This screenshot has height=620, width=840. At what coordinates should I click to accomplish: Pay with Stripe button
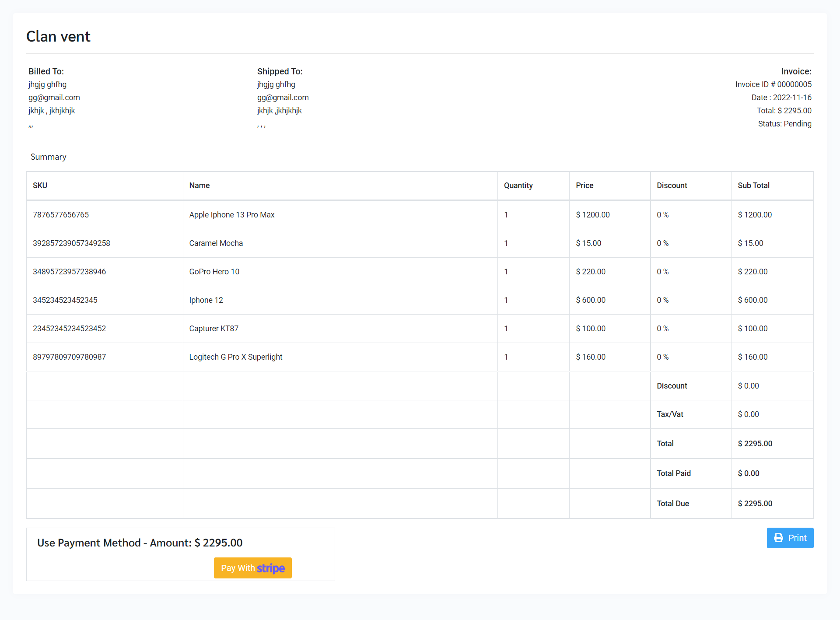[252, 568]
